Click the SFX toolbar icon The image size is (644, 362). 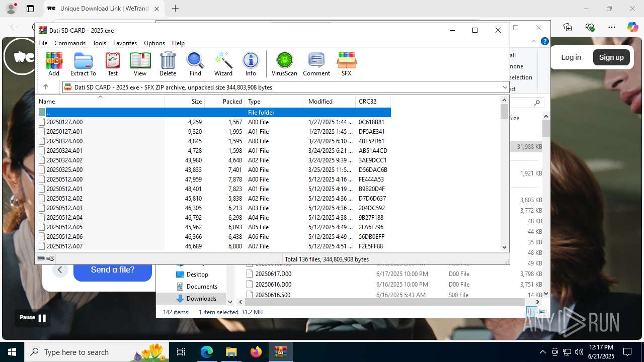346,64
